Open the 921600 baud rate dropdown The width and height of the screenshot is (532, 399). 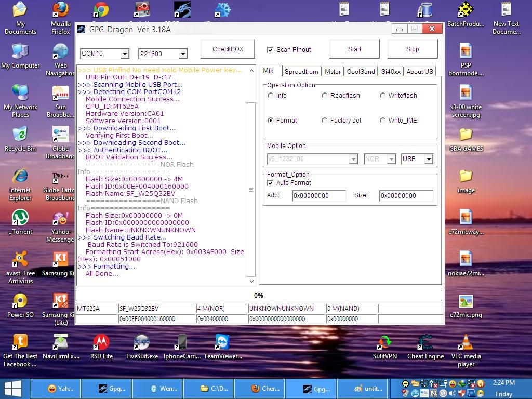point(183,54)
